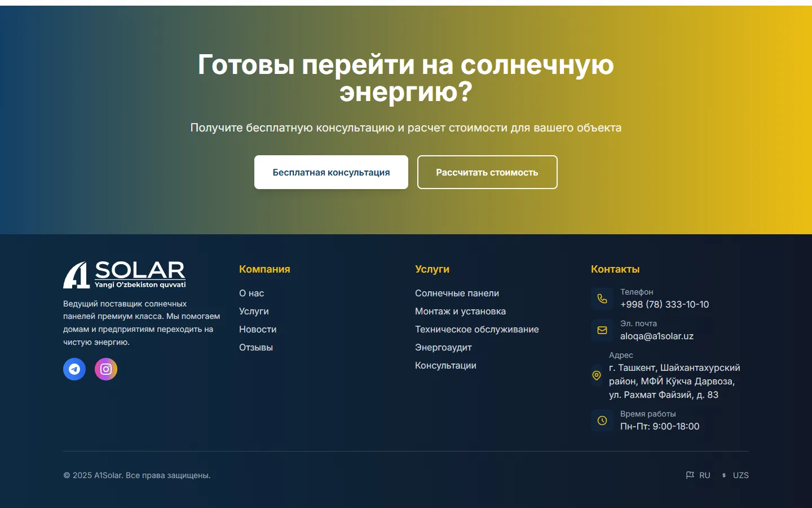Click the Контакты column heading
This screenshot has height=508, width=812.
615,269
